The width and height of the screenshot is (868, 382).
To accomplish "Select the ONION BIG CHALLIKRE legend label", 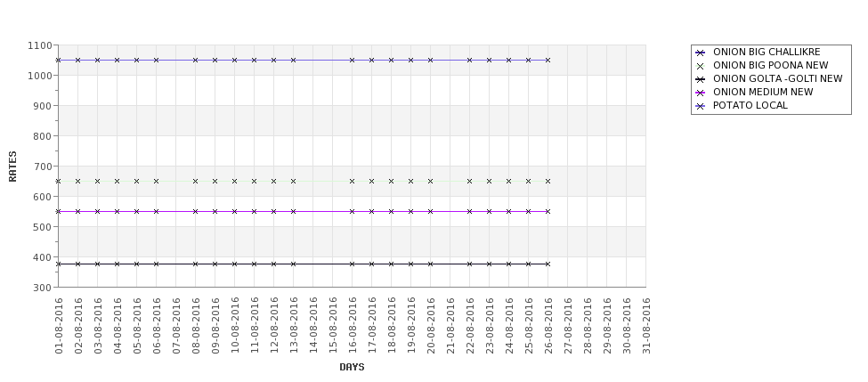I will [x=767, y=52].
